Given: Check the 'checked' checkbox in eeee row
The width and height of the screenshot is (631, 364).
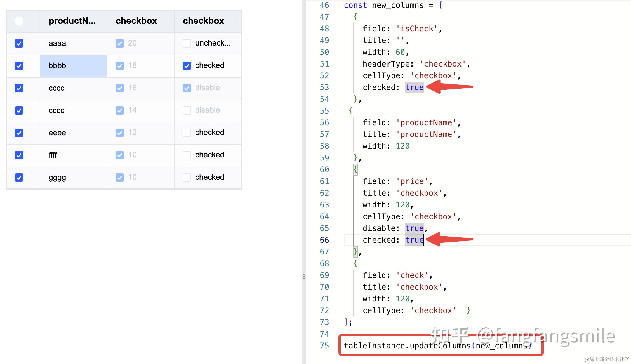Looking at the screenshot, I should pyautogui.click(x=187, y=133).
